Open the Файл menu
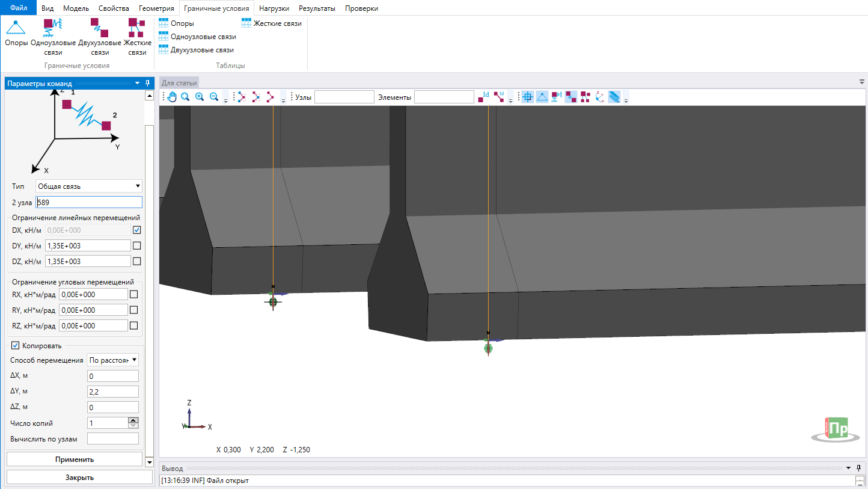This screenshot has height=489, width=868. (19, 8)
